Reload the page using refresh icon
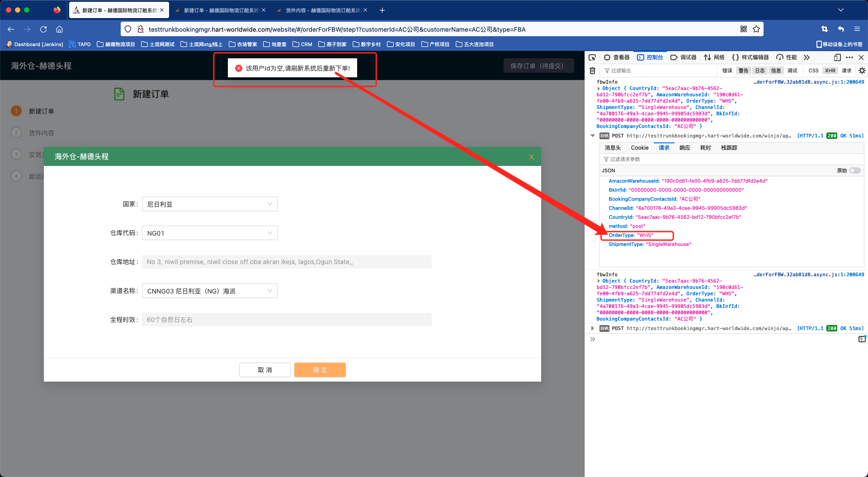 point(43,29)
